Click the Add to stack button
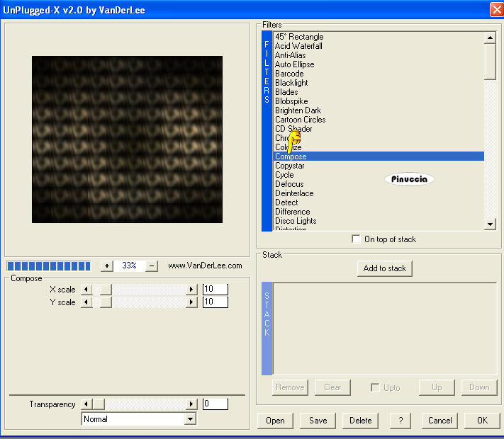The width and height of the screenshot is (504, 439). [384, 268]
